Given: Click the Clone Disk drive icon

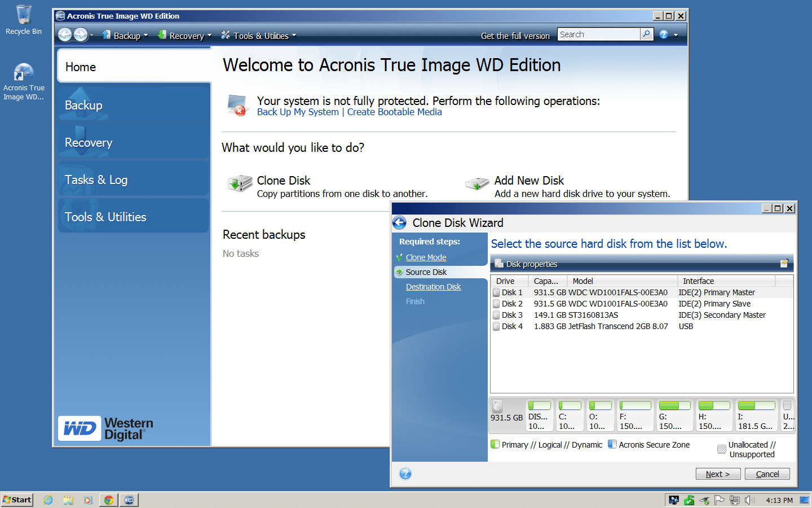Looking at the screenshot, I should pos(240,183).
